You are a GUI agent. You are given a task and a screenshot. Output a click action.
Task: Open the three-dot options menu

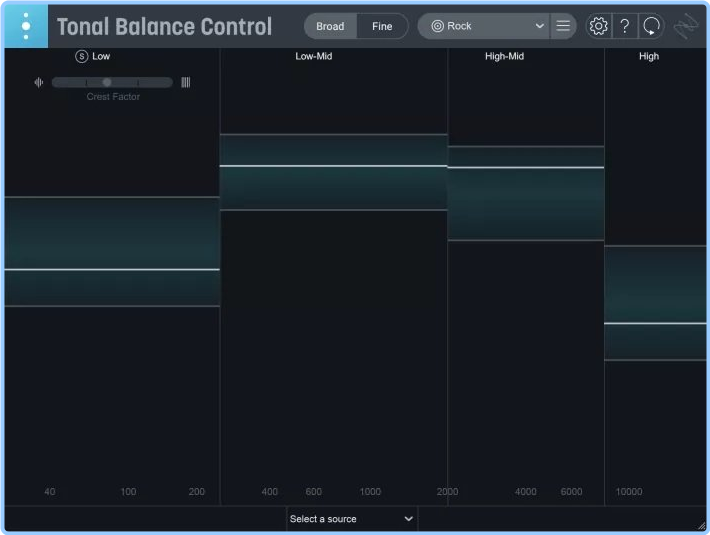click(x=26, y=26)
